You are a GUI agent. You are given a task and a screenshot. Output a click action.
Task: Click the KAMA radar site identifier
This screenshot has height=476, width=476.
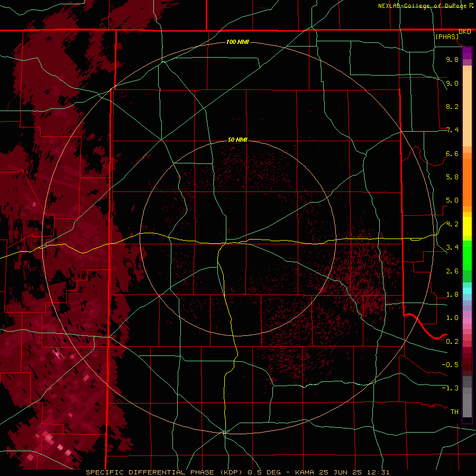(x=305, y=472)
